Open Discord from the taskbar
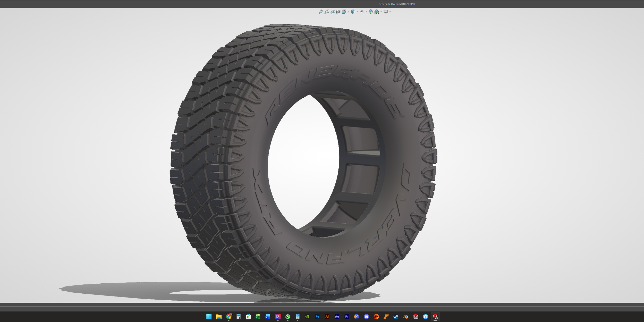Image resolution: width=644 pixels, height=322 pixels. click(x=367, y=317)
